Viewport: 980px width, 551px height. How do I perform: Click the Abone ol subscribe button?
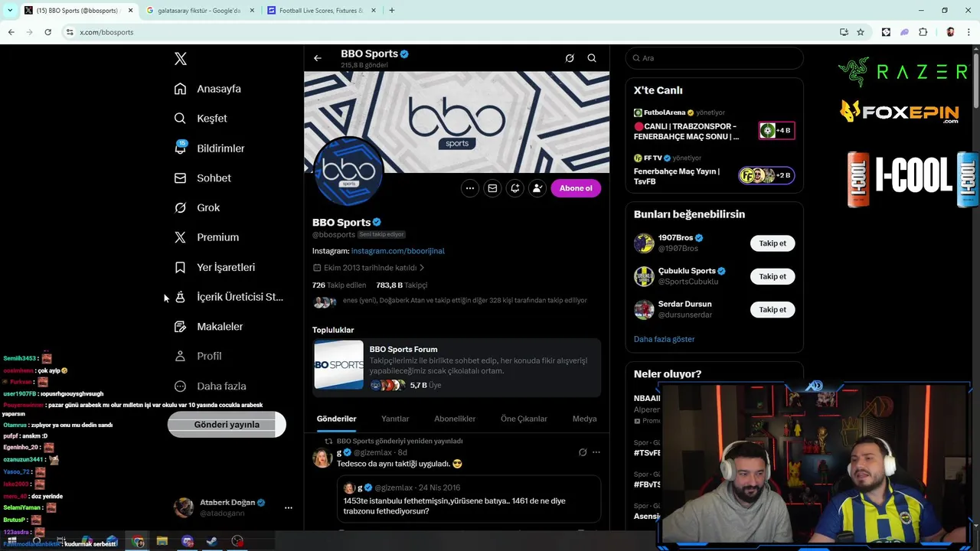pyautogui.click(x=576, y=188)
